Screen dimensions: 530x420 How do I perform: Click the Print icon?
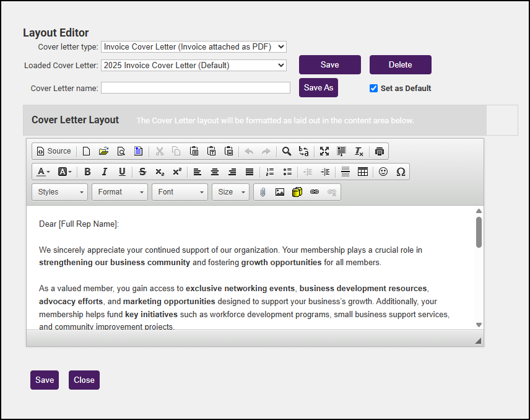pyautogui.click(x=380, y=151)
